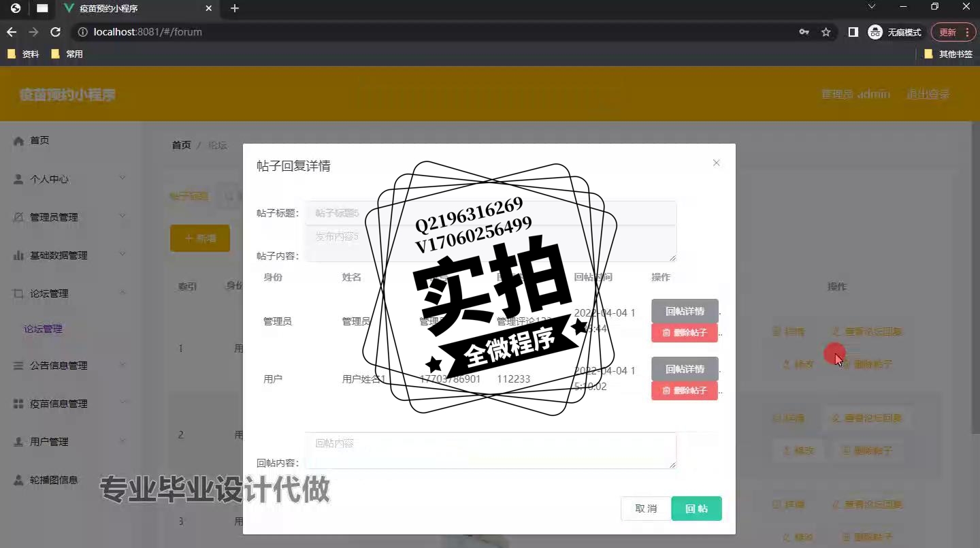
Task: Click the 管理员管理 sidebar icon
Action: click(18, 217)
